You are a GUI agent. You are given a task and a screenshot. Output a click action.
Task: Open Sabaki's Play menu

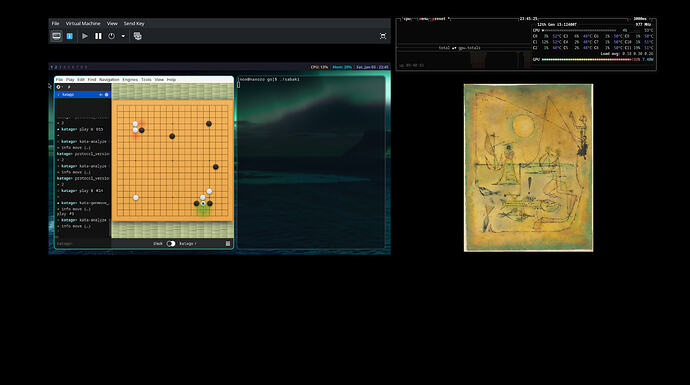click(x=70, y=80)
